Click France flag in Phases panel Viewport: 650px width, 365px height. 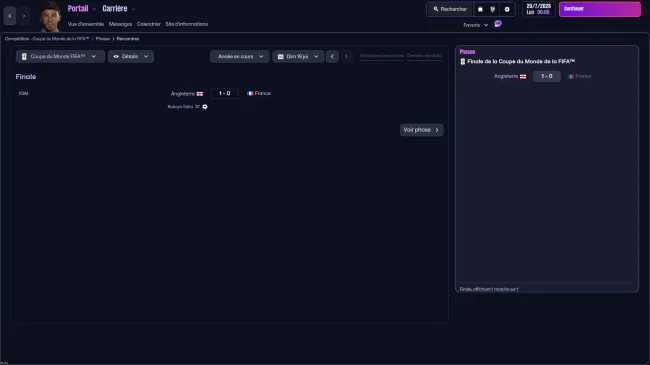[571, 76]
